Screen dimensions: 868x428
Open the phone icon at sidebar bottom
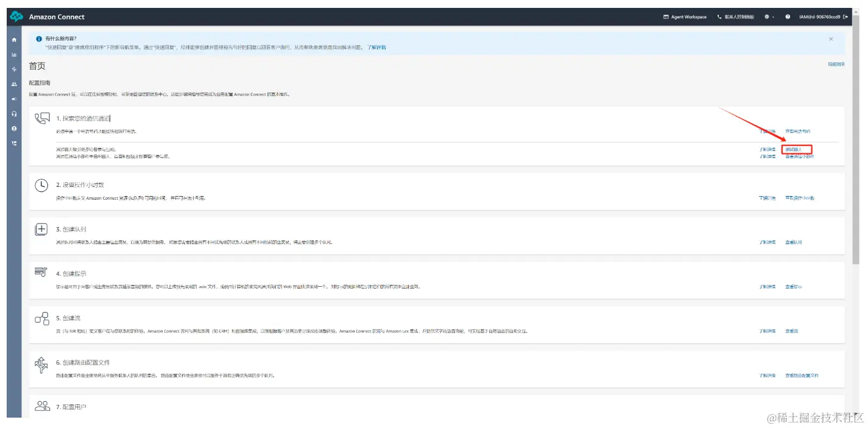(14, 144)
